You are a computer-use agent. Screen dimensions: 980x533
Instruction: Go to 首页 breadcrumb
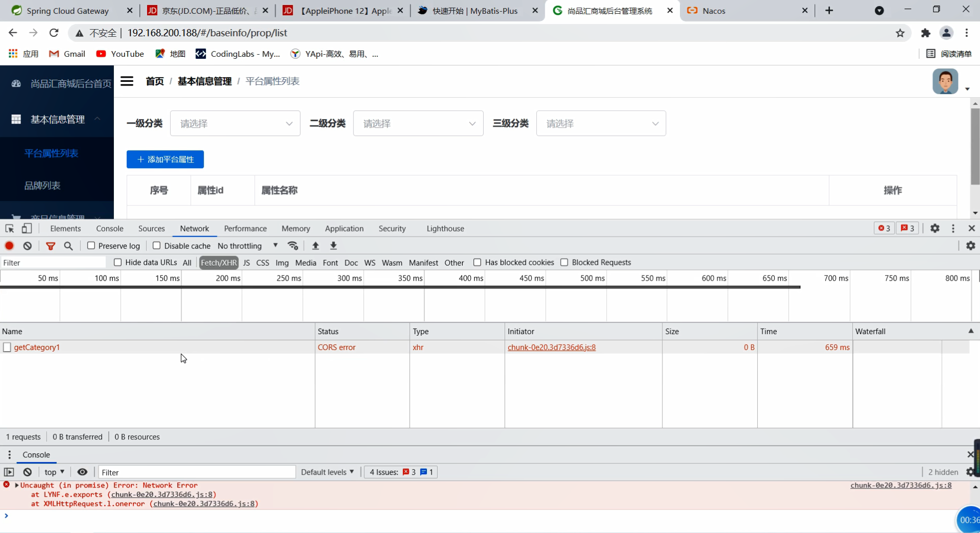pyautogui.click(x=155, y=81)
